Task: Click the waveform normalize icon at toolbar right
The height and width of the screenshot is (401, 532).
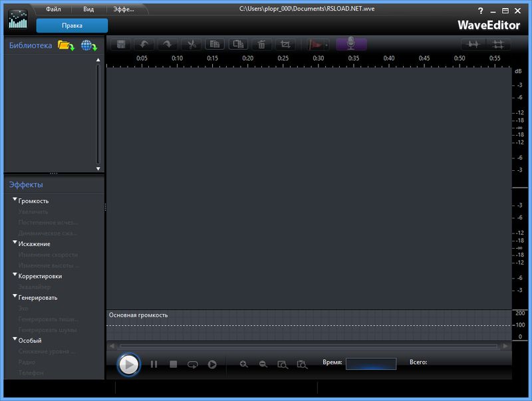Action: 473,44
